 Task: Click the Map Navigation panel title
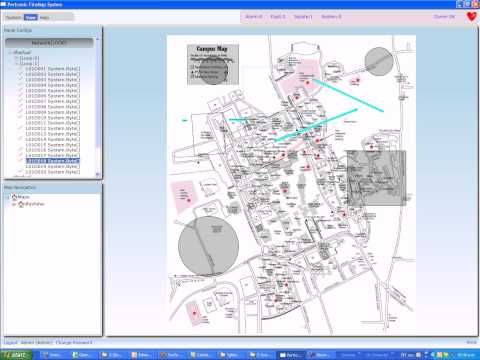point(20,188)
